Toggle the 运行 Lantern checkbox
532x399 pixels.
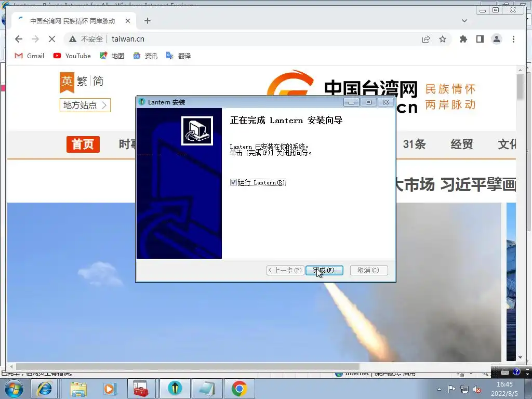point(233,182)
